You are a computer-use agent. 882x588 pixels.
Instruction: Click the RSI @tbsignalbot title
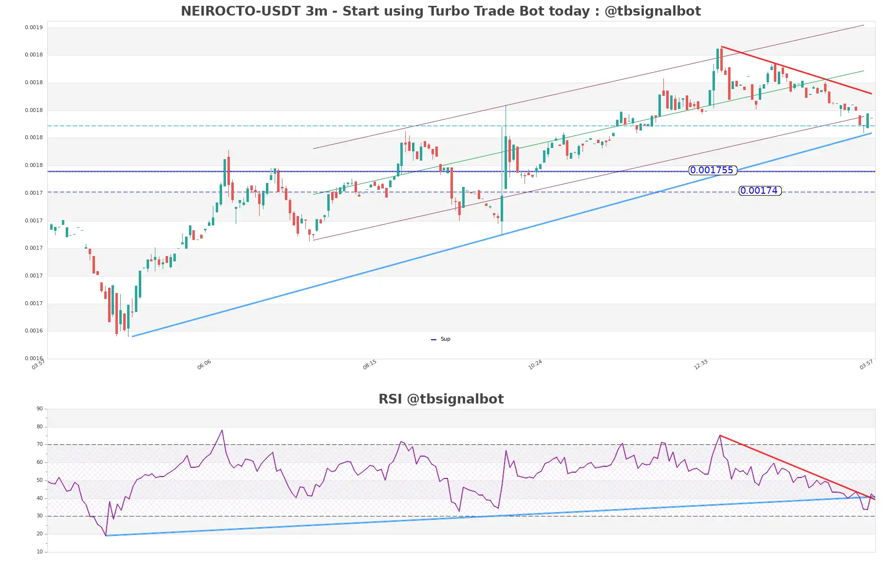[441, 399]
